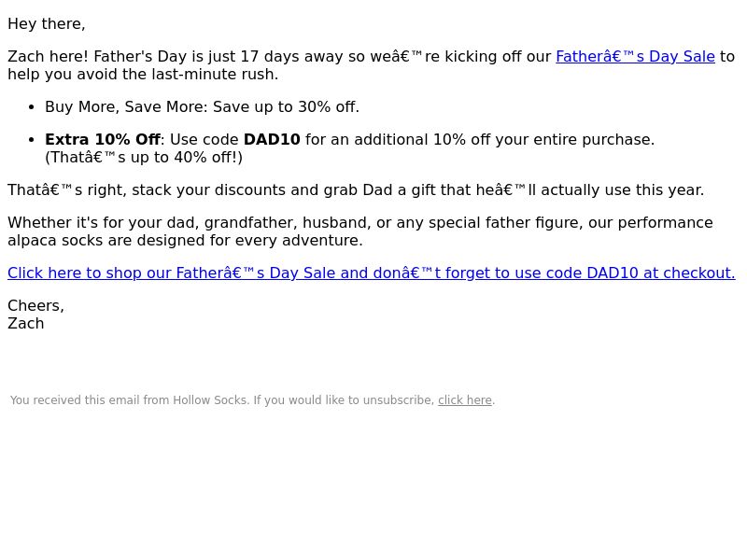
Task: Click the 'Hey there,' greeting line
Action: pos(46,24)
